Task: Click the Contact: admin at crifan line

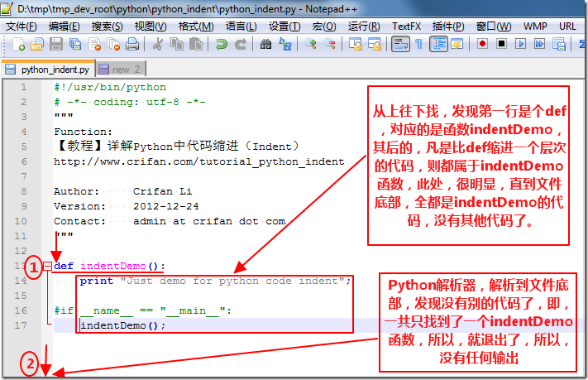Action: point(170,221)
